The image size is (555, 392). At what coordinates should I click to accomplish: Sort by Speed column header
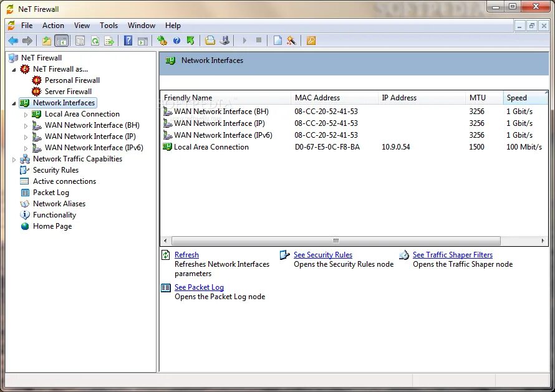tap(525, 98)
